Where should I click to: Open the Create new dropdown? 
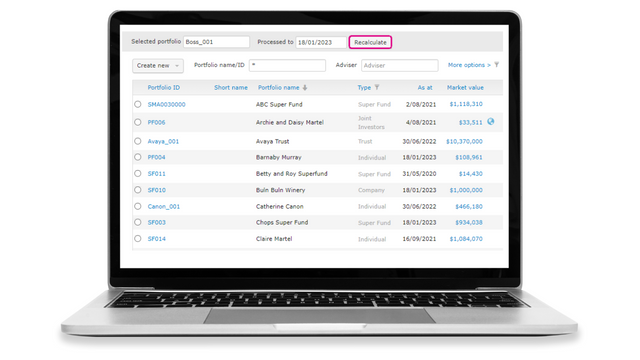coord(158,66)
